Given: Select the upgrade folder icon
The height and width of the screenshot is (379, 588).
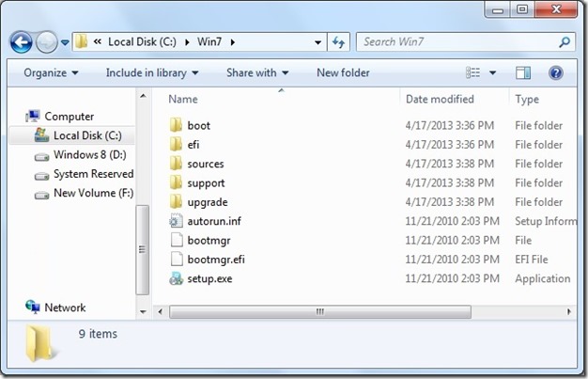Looking at the screenshot, I should pyautogui.click(x=176, y=201).
